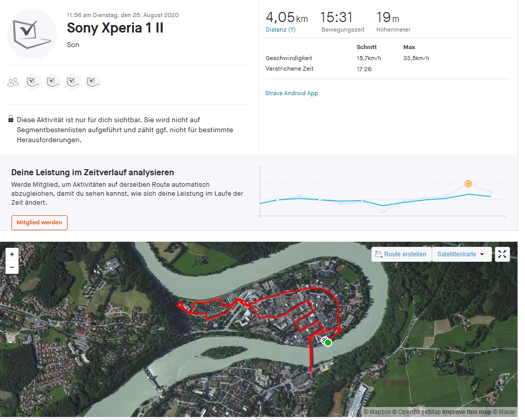The height and width of the screenshot is (420, 525).
Task: Open the Satellitenkarte map style dropdown
Action: click(461, 254)
